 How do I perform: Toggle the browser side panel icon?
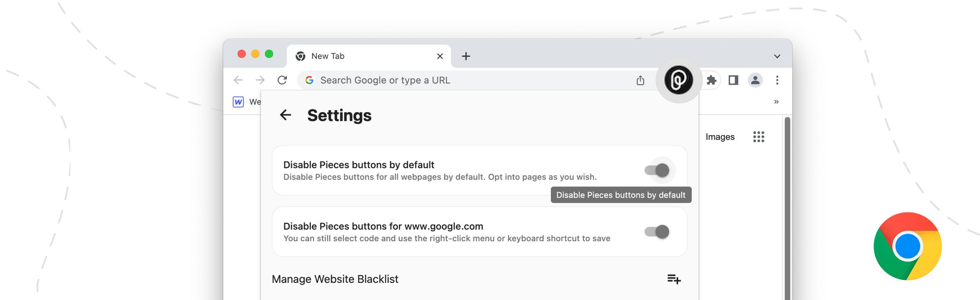(733, 80)
